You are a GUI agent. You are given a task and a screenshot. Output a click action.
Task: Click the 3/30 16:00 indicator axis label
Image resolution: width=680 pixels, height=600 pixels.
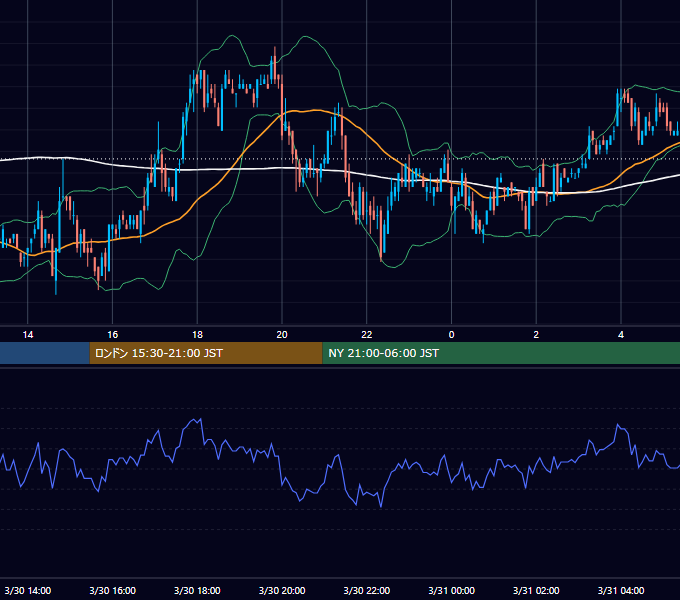pos(112,590)
